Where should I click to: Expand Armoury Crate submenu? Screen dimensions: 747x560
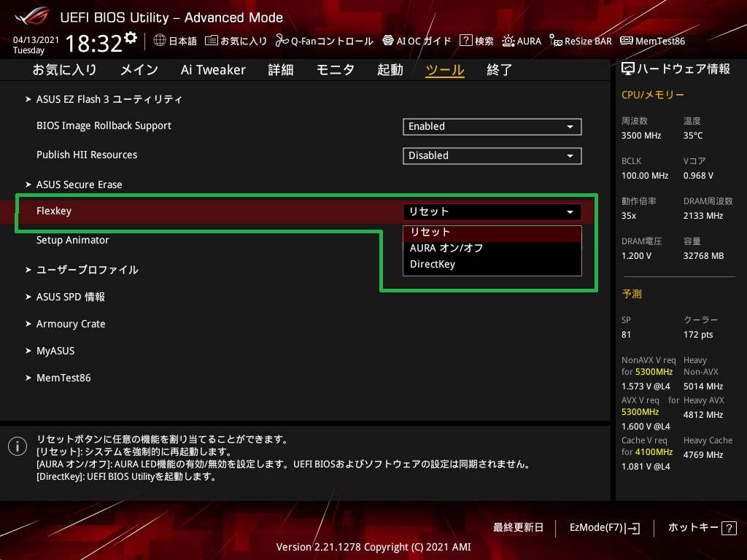pos(71,324)
